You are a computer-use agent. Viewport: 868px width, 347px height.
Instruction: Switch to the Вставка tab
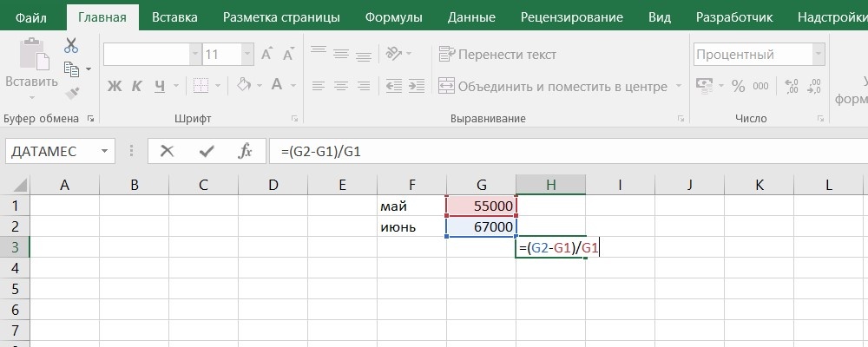174,17
